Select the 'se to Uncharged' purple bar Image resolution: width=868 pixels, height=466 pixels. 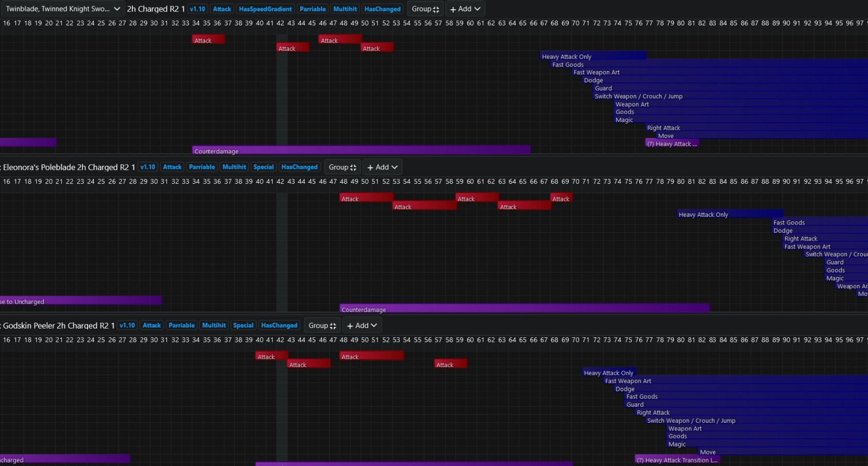click(x=80, y=301)
